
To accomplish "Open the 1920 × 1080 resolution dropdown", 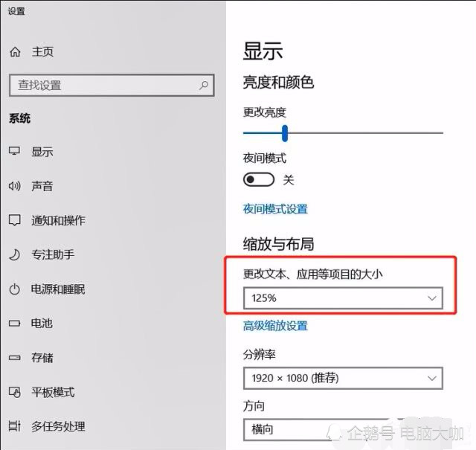I will pyautogui.click(x=343, y=378).
